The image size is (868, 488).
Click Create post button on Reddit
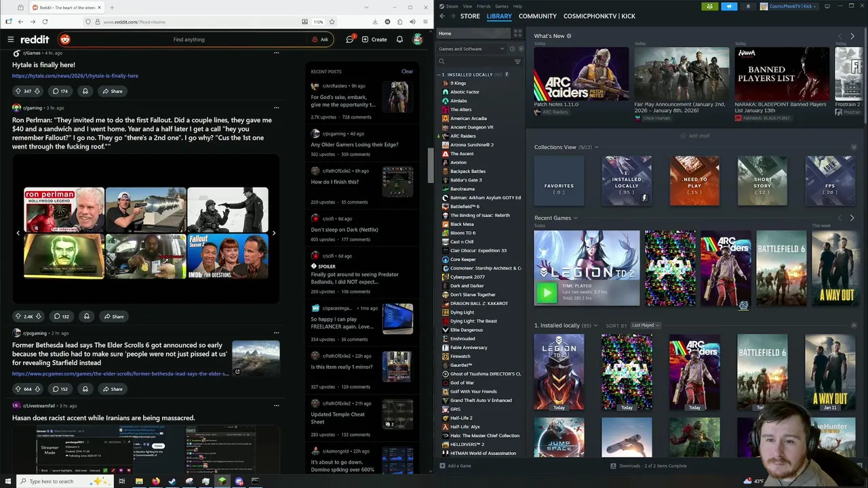click(374, 39)
